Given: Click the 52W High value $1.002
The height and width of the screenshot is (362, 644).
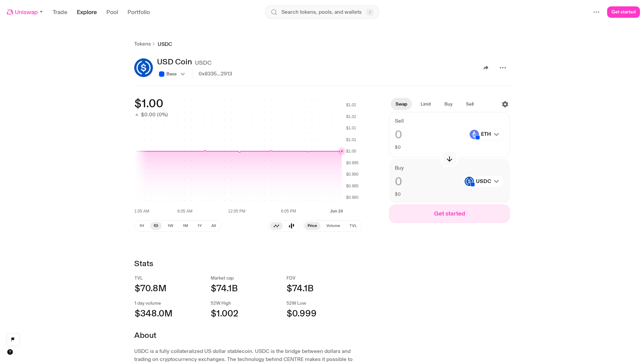Looking at the screenshot, I should coord(224,313).
